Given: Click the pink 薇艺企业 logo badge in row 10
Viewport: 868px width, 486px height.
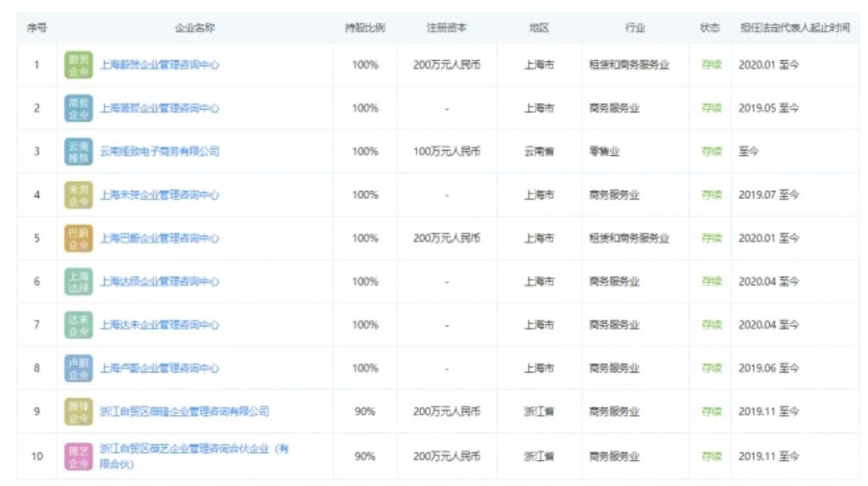Looking at the screenshot, I should tap(78, 457).
